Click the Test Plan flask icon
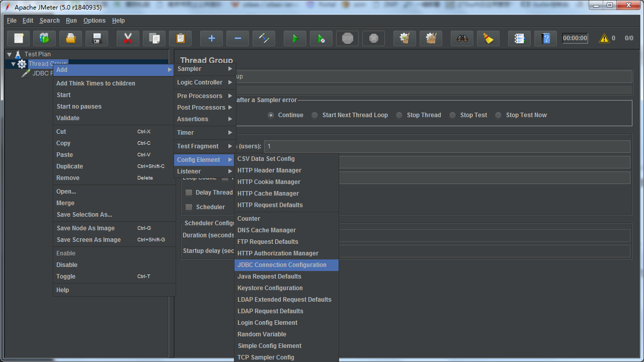This screenshot has width=644, height=362. click(x=18, y=54)
